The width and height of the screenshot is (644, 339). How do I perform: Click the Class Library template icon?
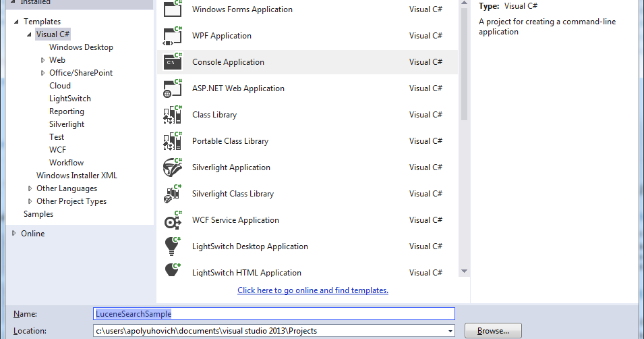pyautogui.click(x=173, y=115)
